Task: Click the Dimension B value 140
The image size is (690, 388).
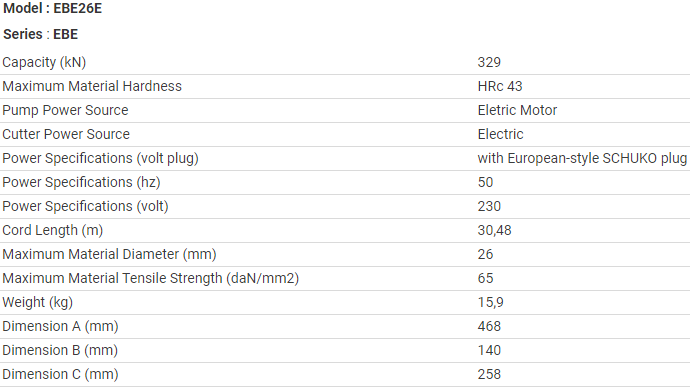Action: pyautogui.click(x=489, y=351)
